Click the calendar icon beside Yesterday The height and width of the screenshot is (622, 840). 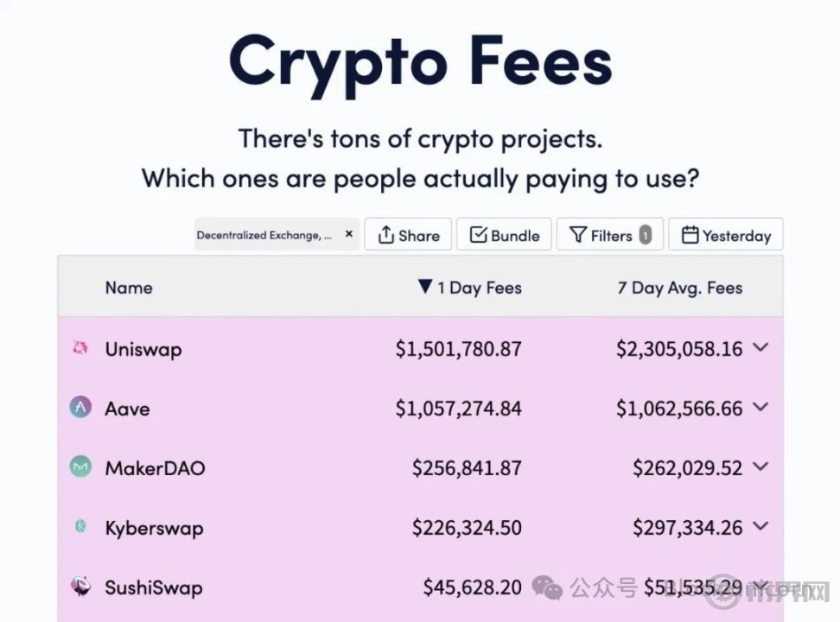coord(690,235)
